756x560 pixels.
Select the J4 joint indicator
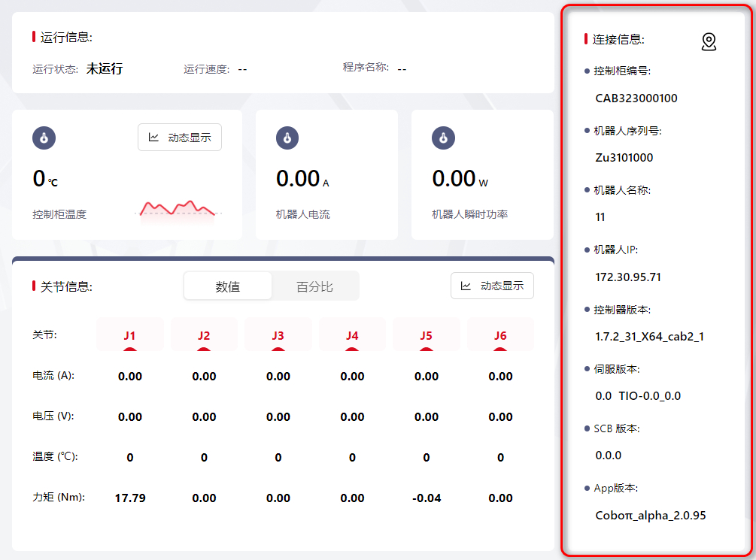pyautogui.click(x=352, y=335)
